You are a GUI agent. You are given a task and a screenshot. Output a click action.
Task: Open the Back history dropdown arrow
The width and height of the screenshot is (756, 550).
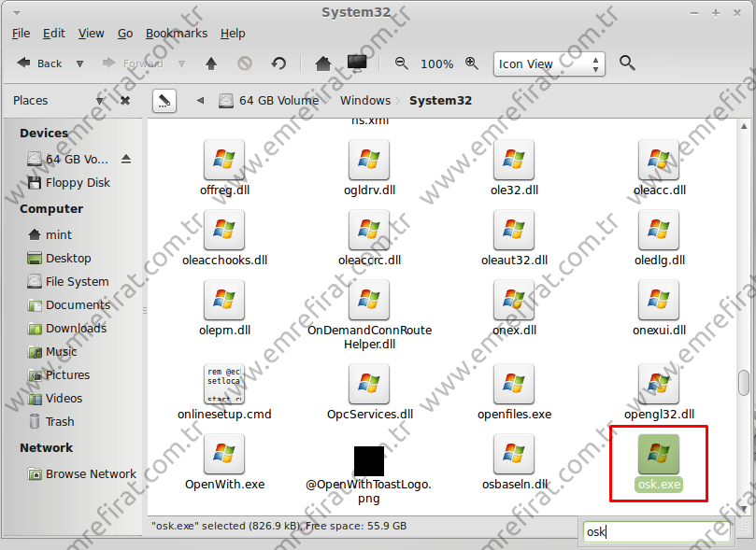pos(79,63)
